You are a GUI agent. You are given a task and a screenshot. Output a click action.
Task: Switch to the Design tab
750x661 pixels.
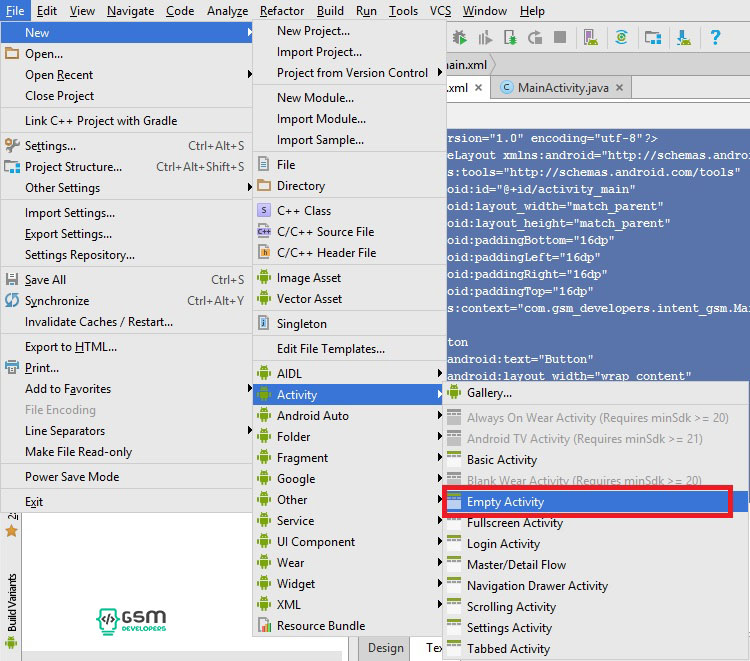[386, 648]
